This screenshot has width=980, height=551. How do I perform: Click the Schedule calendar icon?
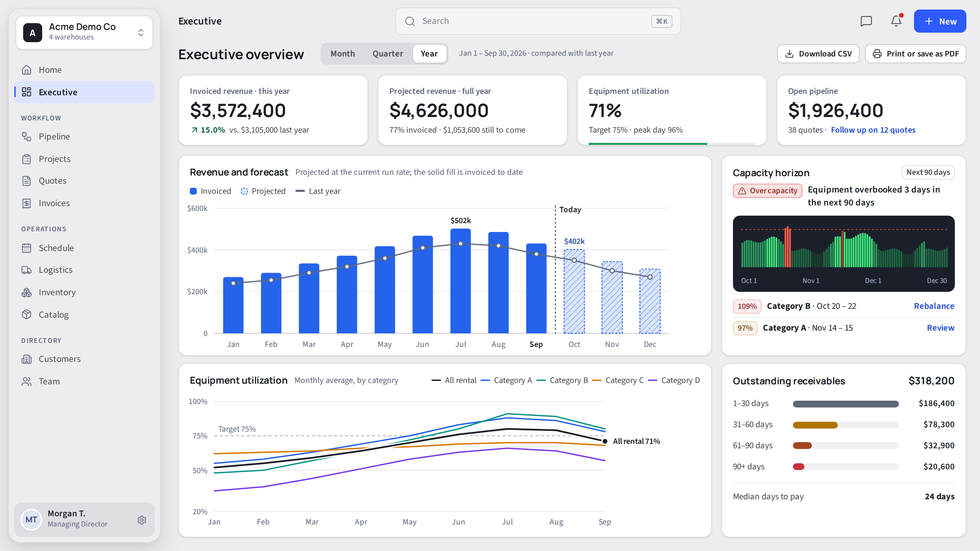(27, 248)
